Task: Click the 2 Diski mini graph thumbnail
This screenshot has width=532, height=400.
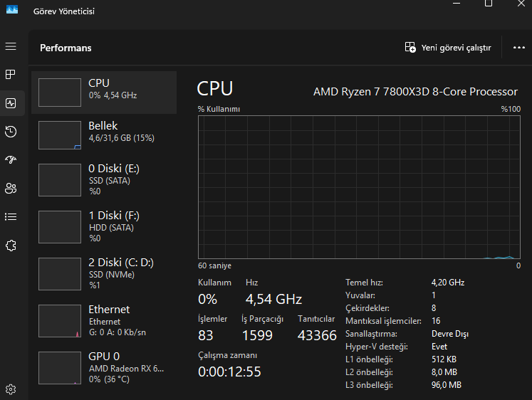Action: click(60, 274)
